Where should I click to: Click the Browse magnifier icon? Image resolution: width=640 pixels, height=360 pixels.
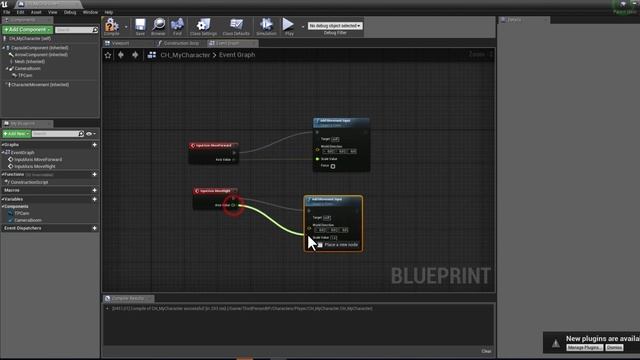158,24
